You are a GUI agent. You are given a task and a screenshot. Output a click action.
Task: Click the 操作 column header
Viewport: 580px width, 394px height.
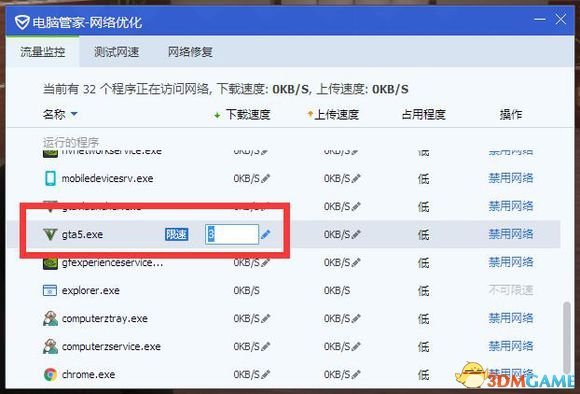coord(510,115)
